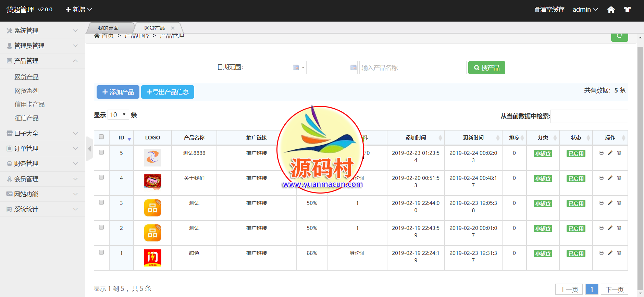Disable product ID 3 with circle icon
This screenshot has height=297, width=644.
(601, 203)
